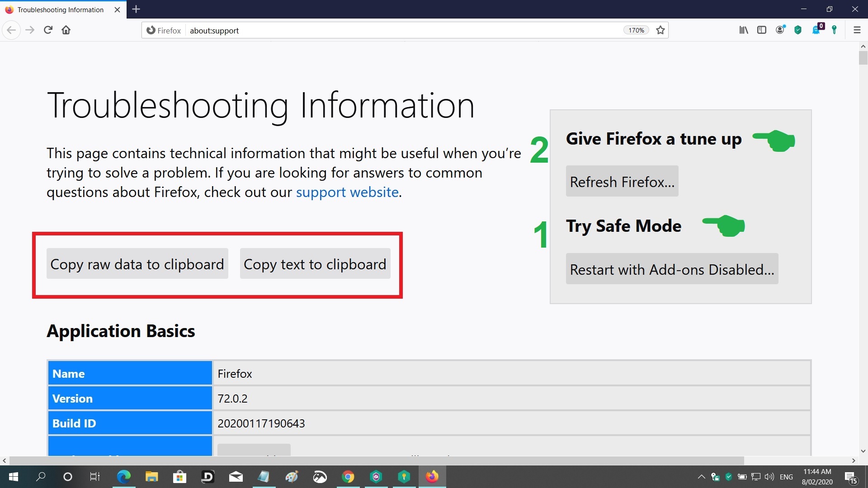Bookmark this page with the star
868x488 pixels.
(660, 30)
